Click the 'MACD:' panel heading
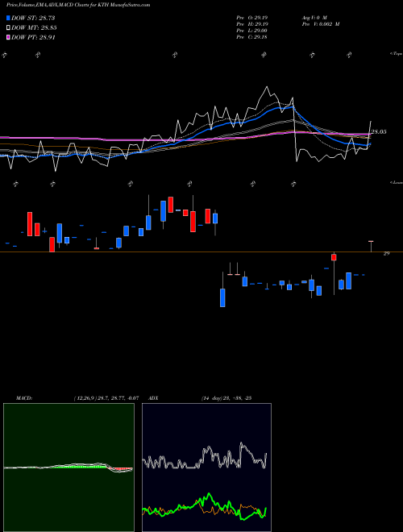Viewport: 403px width, 532px height. 23,398
